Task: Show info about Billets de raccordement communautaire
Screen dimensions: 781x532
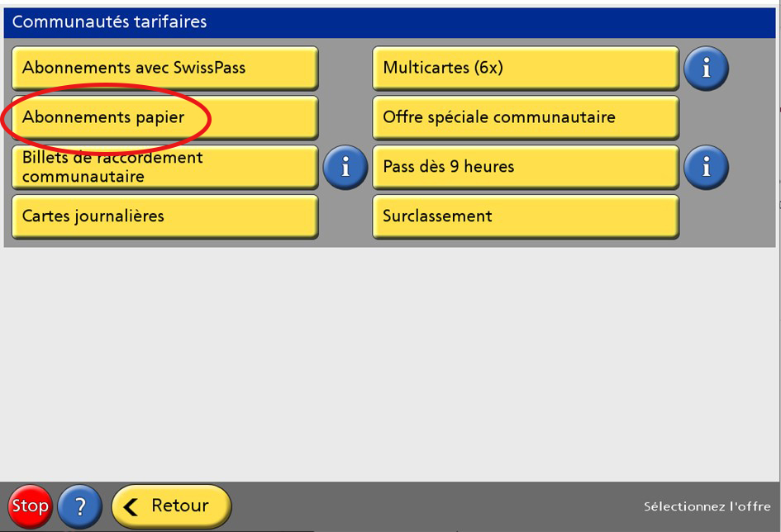Action: [345, 168]
